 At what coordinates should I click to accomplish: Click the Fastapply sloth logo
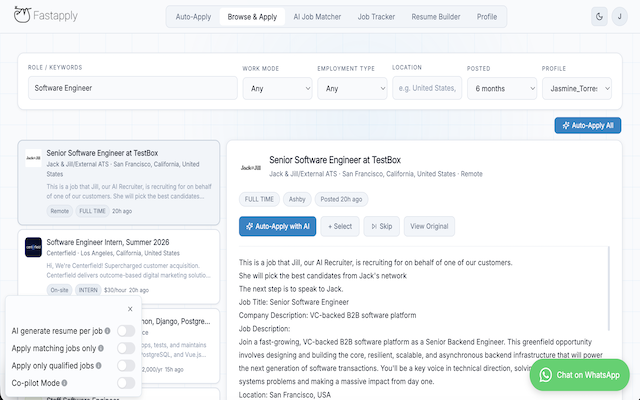(x=22, y=16)
